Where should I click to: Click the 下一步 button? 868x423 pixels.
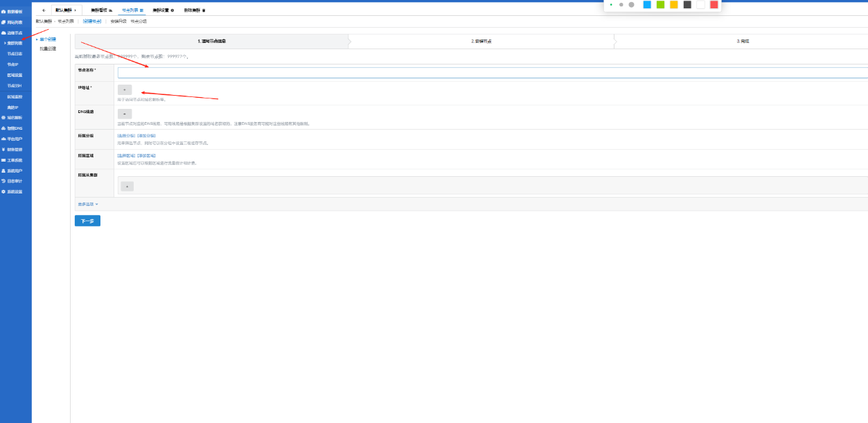[x=87, y=221]
